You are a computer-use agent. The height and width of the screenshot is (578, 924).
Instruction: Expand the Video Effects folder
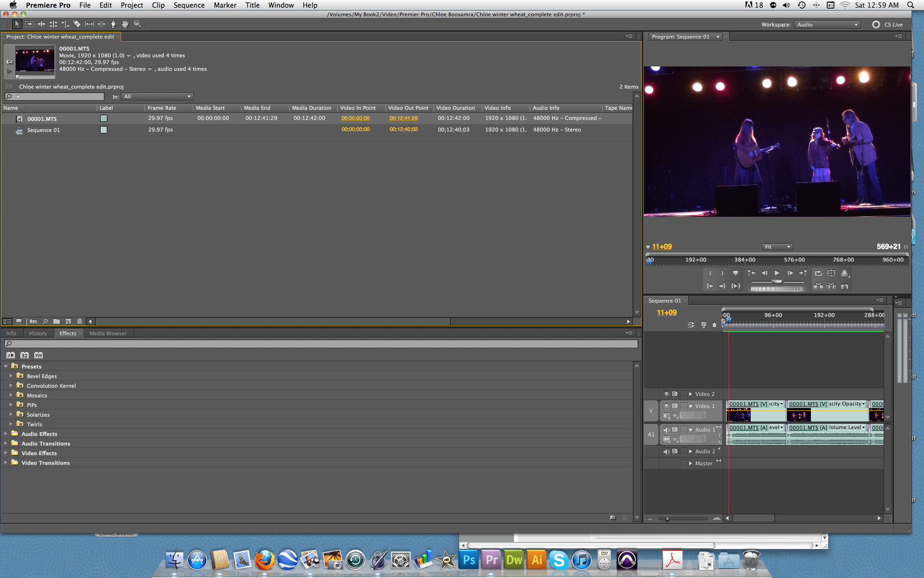point(6,453)
